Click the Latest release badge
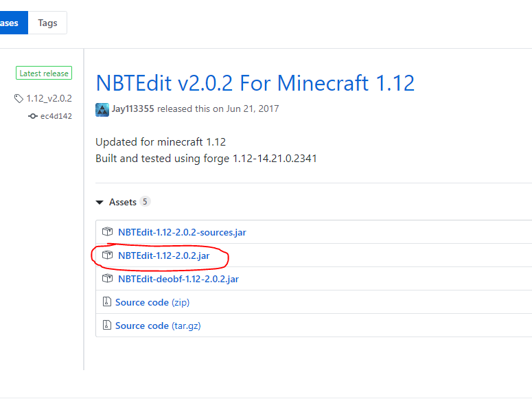The width and height of the screenshot is (532, 399). coord(44,73)
